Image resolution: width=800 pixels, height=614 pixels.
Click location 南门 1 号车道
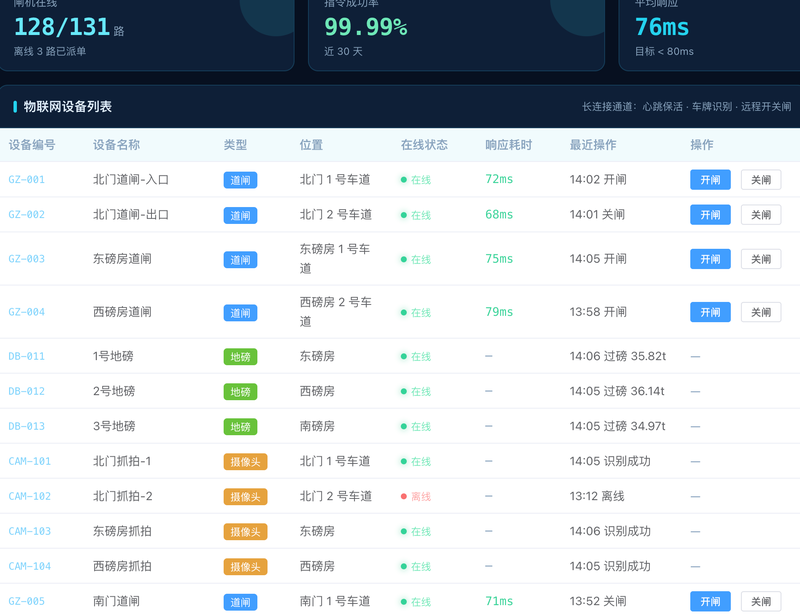pos(335,601)
